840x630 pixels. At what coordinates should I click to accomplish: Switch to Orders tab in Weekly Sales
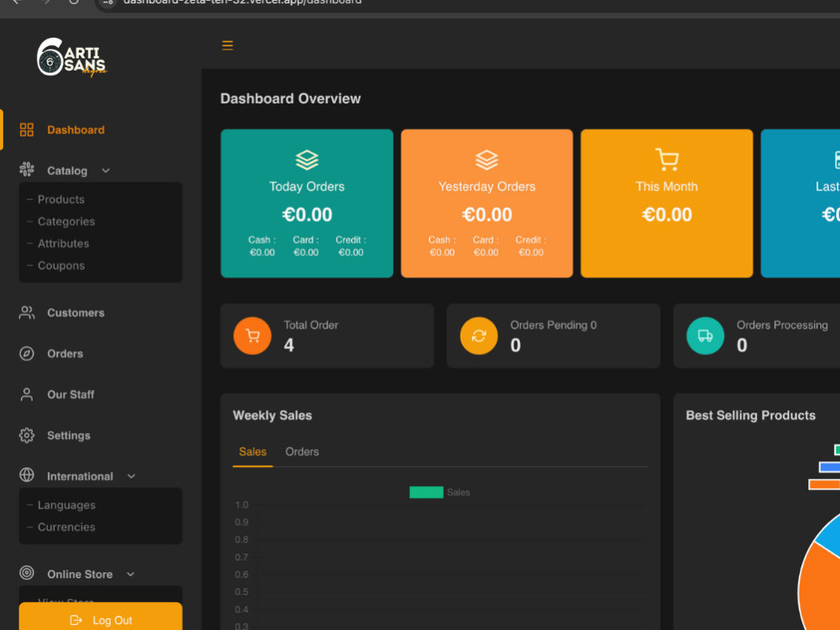click(302, 452)
